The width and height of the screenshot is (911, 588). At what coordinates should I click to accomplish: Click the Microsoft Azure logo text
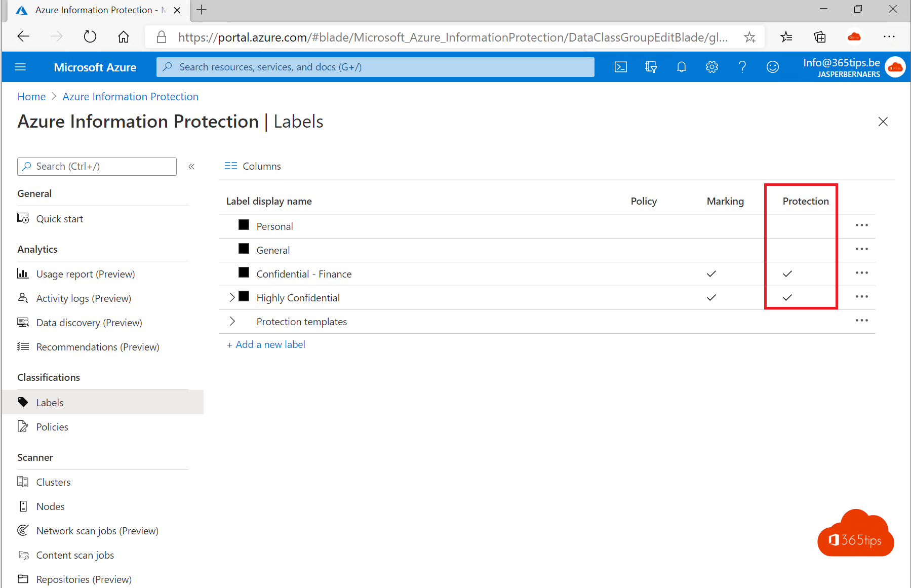coord(95,67)
